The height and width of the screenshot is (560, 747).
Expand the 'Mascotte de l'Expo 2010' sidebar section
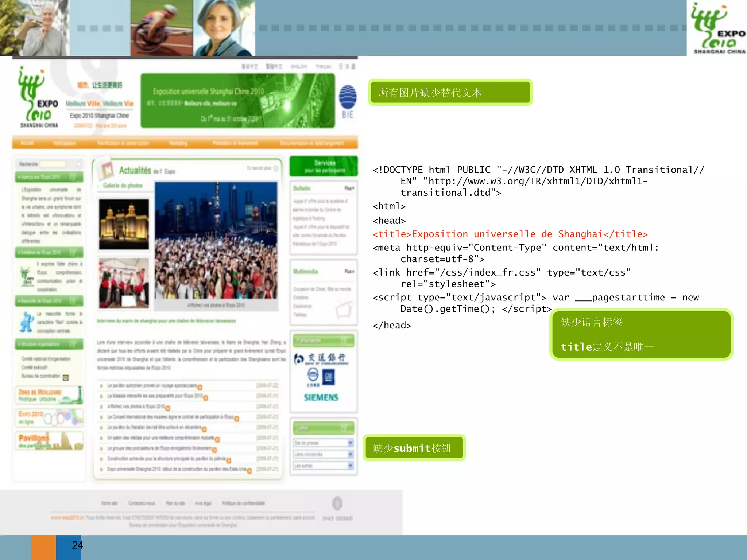tap(49, 301)
